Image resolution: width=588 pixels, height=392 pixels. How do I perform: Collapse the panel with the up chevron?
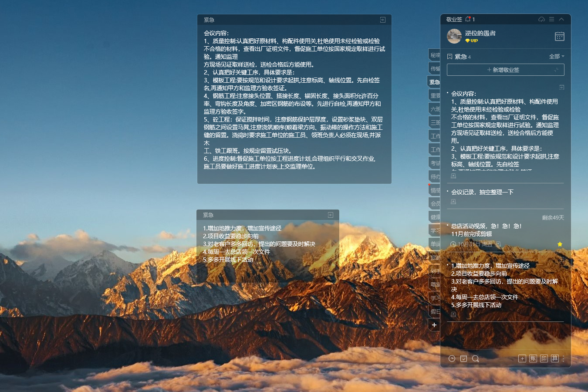coord(561,19)
